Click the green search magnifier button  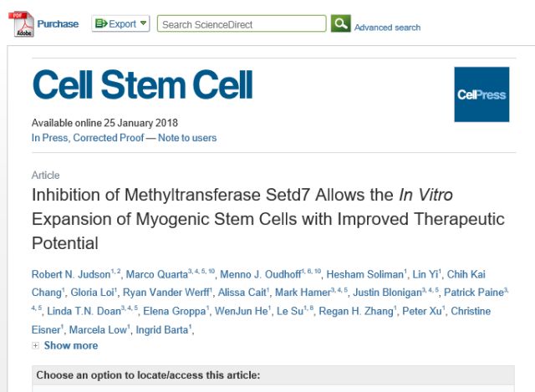click(340, 23)
